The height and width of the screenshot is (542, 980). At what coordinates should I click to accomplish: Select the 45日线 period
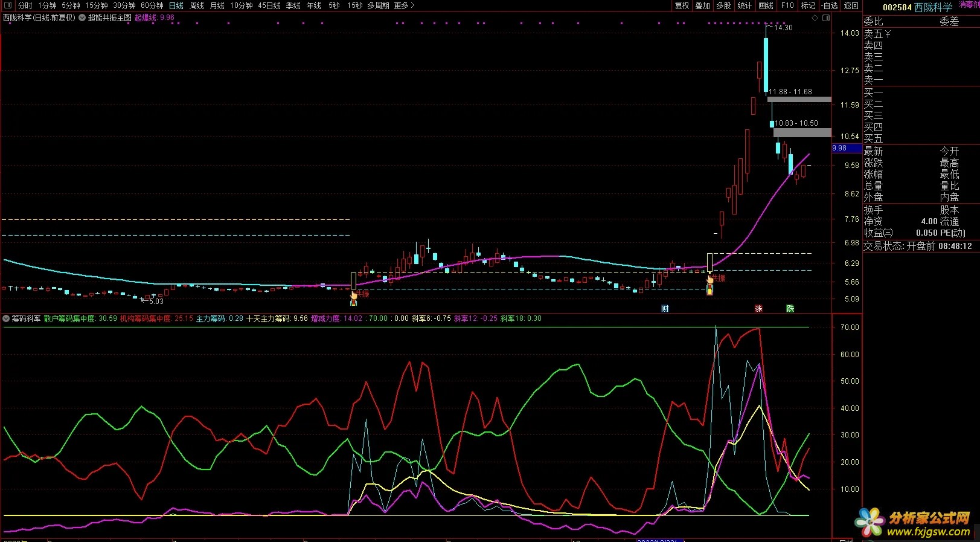pos(269,5)
